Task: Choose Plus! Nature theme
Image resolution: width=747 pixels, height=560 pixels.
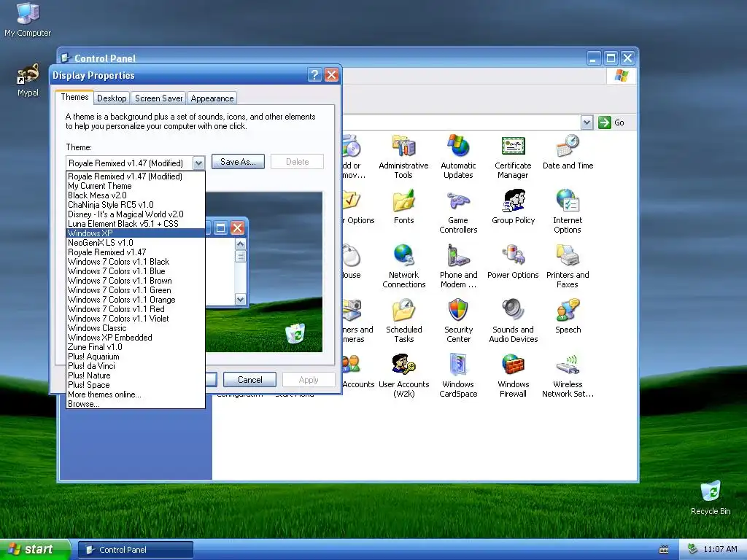Action: (x=135, y=376)
